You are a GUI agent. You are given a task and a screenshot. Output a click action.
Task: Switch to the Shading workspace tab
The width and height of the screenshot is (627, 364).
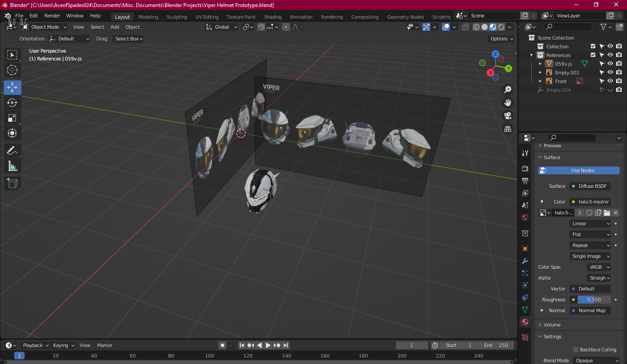click(x=273, y=17)
